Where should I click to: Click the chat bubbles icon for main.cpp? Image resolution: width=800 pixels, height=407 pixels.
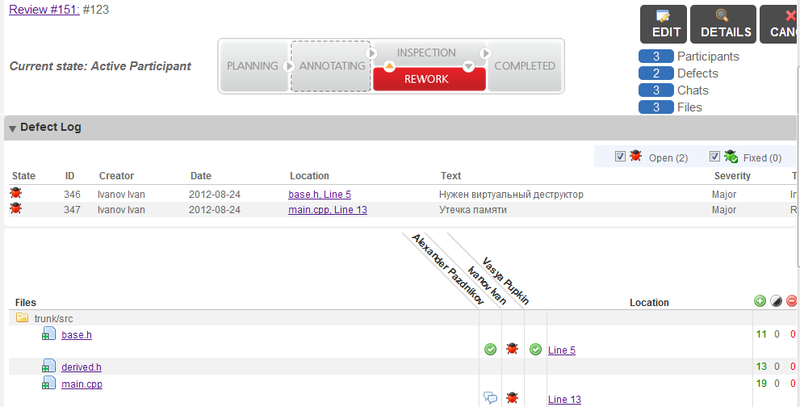coord(490,398)
